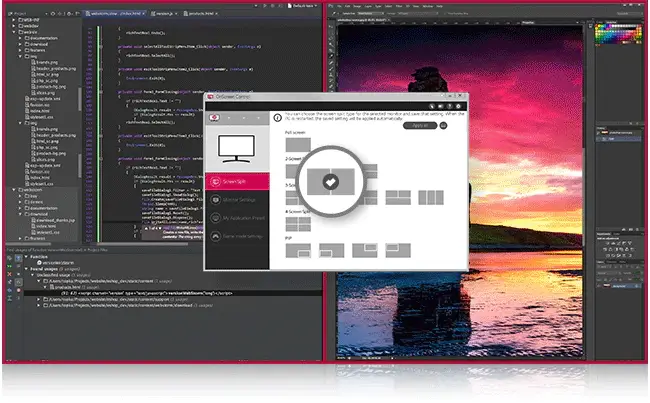
Task: Choose the 4-Screen Split grid layout
Action: tap(298, 224)
